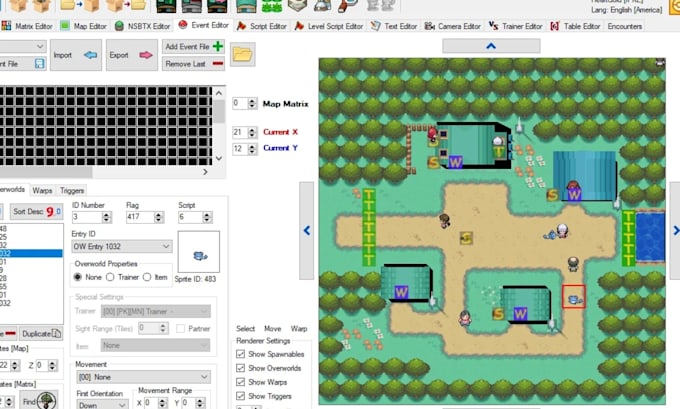Screen dimensions: 680x409
Task: Adjust Movement Range Y stepper
Action: pyautogui.click(x=200, y=403)
